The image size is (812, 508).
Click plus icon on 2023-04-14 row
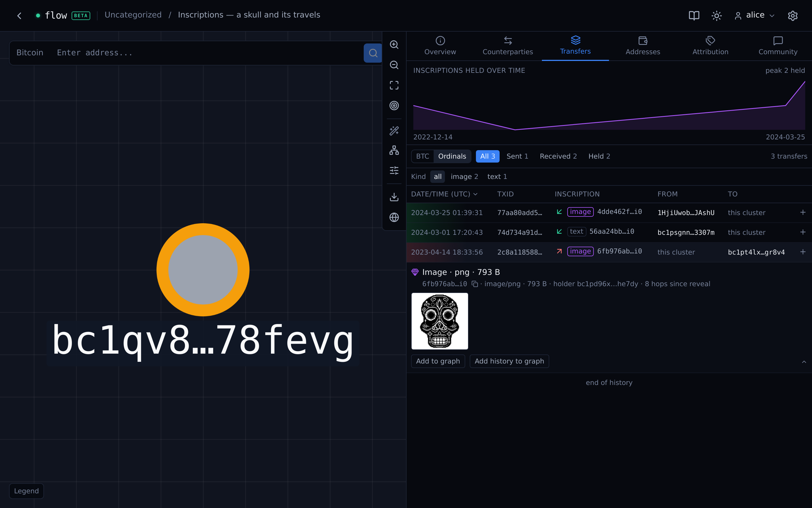tap(803, 252)
